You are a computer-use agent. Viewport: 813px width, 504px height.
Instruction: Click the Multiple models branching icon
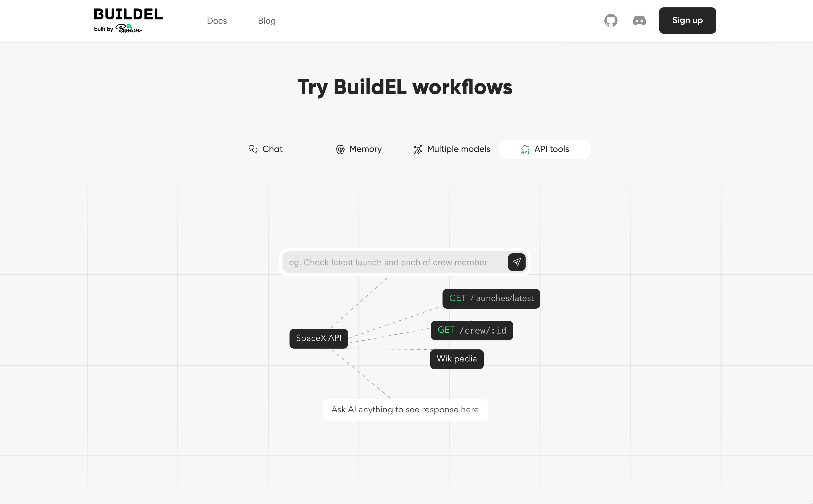[x=417, y=149]
